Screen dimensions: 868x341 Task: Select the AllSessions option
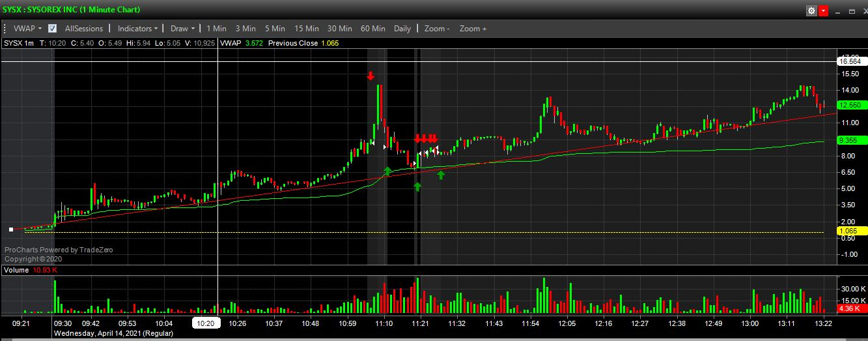84,29
